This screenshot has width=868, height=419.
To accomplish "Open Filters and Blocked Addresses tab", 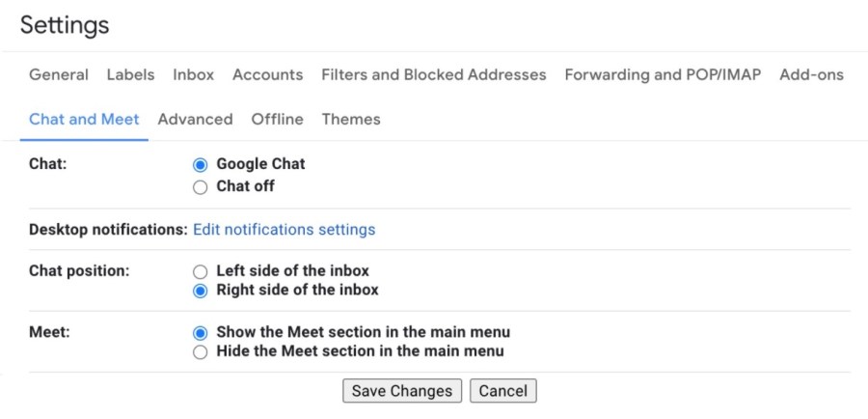I will [433, 74].
